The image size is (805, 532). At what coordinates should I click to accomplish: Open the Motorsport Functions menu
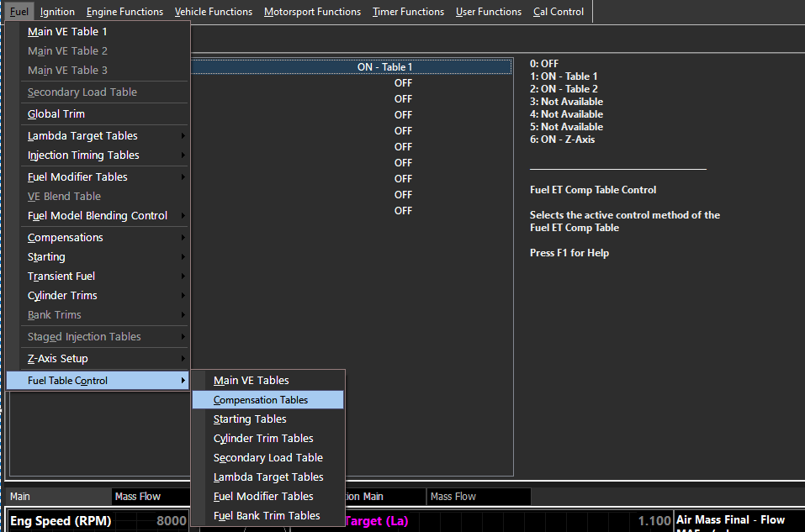click(x=312, y=12)
